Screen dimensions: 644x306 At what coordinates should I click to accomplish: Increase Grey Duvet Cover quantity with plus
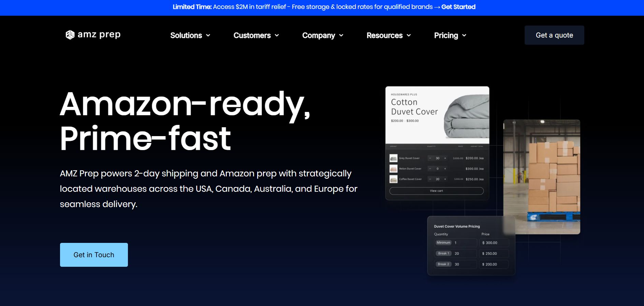445,158
